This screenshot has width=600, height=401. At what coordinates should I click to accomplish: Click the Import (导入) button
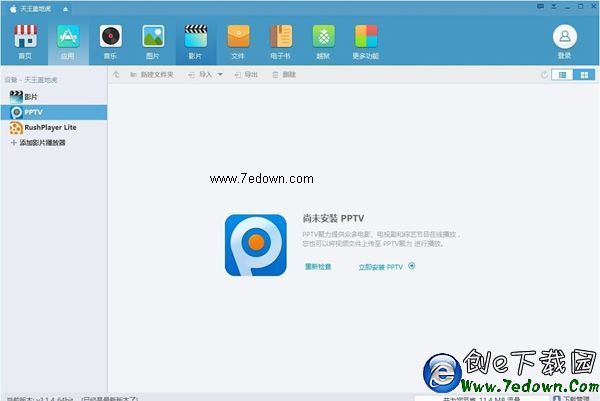point(201,75)
